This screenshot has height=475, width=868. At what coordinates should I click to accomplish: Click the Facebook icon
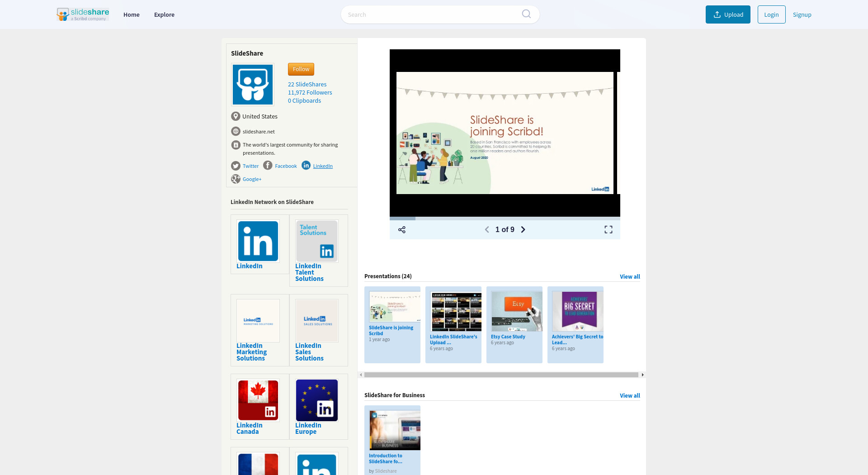[x=268, y=166]
